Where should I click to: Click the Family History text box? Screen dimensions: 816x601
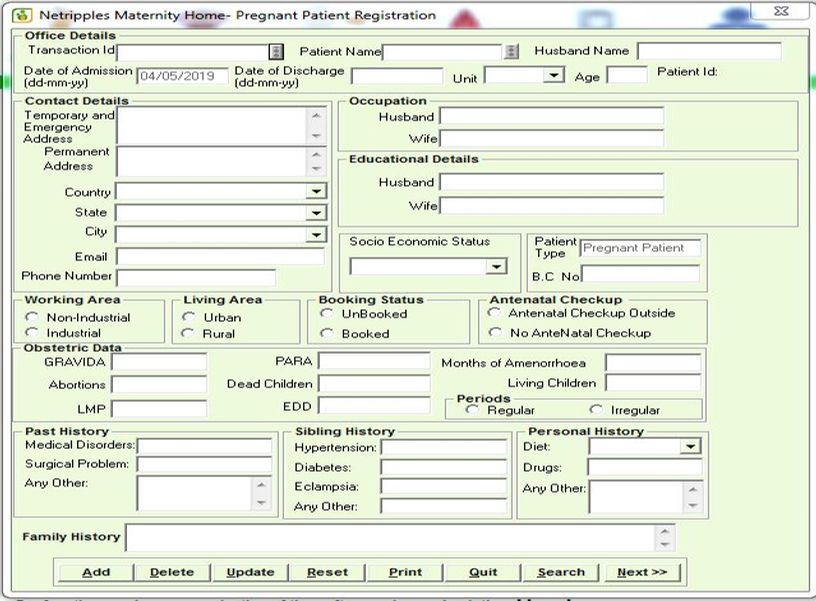tap(391, 538)
